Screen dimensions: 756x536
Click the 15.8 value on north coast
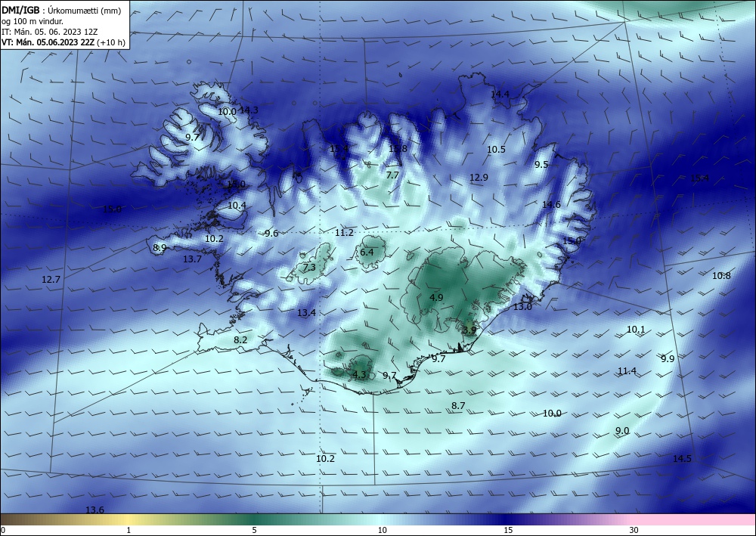pyautogui.click(x=398, y=148)
